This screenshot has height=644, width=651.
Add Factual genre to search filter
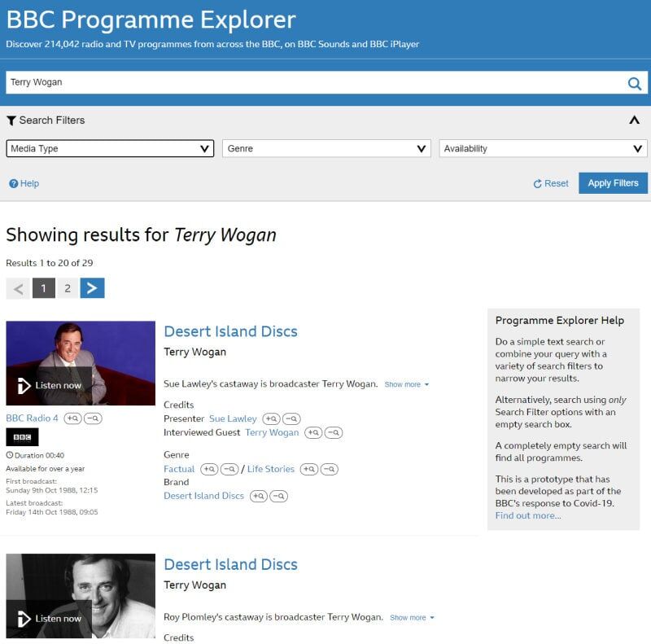209,470
